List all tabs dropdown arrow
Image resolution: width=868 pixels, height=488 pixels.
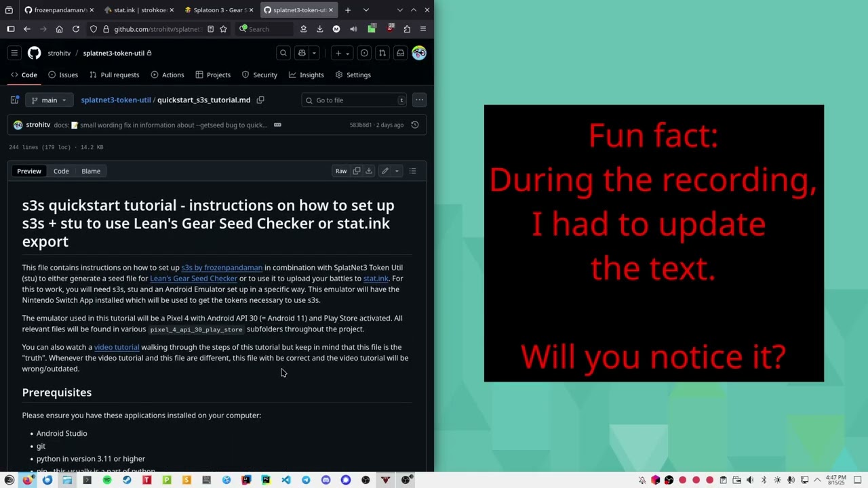[366, 10]
